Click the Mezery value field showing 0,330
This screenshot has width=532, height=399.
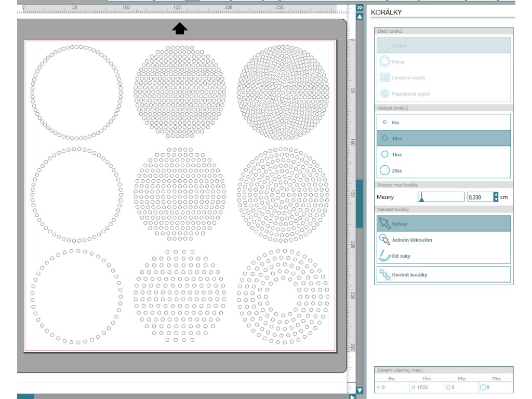point(480,197)
